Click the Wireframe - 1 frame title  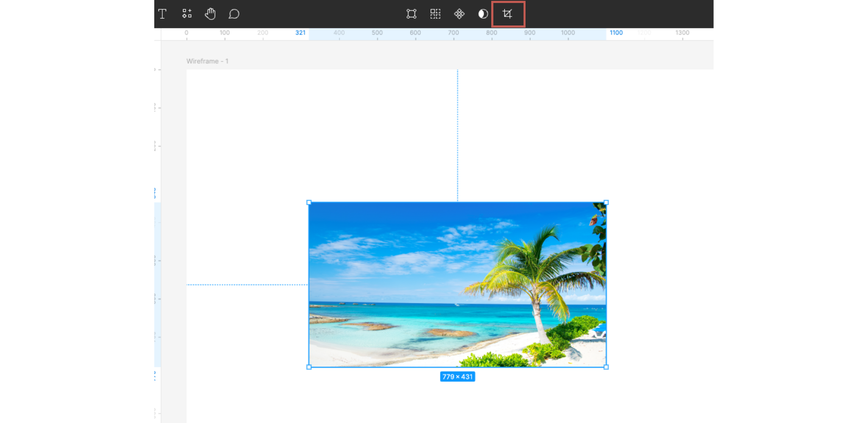tap(207, 61)
